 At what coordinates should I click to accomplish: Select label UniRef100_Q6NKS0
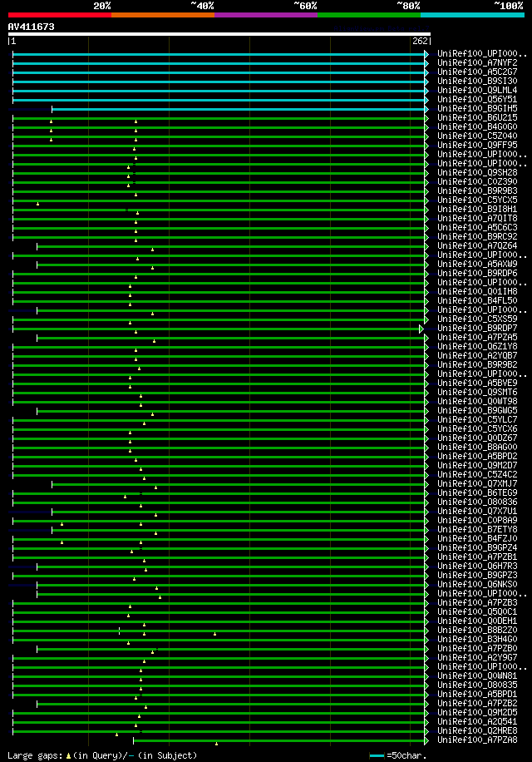[477, 585]
